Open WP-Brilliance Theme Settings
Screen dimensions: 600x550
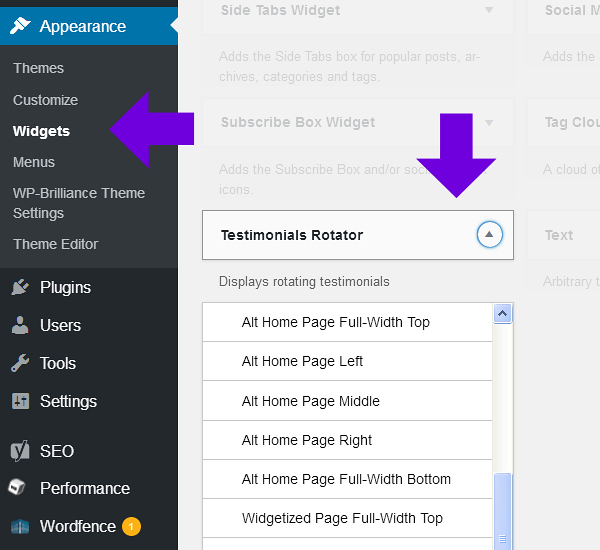pos(79,203)
